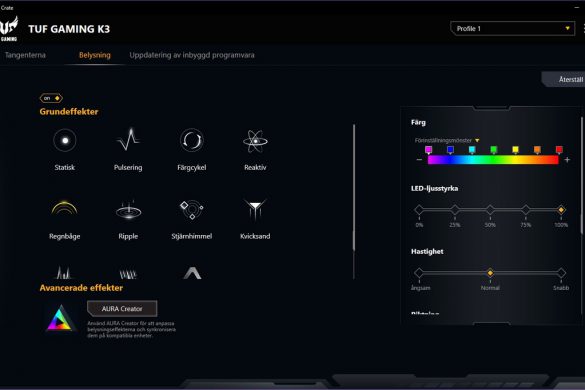Open the Profile 1 dropdown
Image resolution: width=585 pixels, height=390 pixels.
tap(512, 28)
